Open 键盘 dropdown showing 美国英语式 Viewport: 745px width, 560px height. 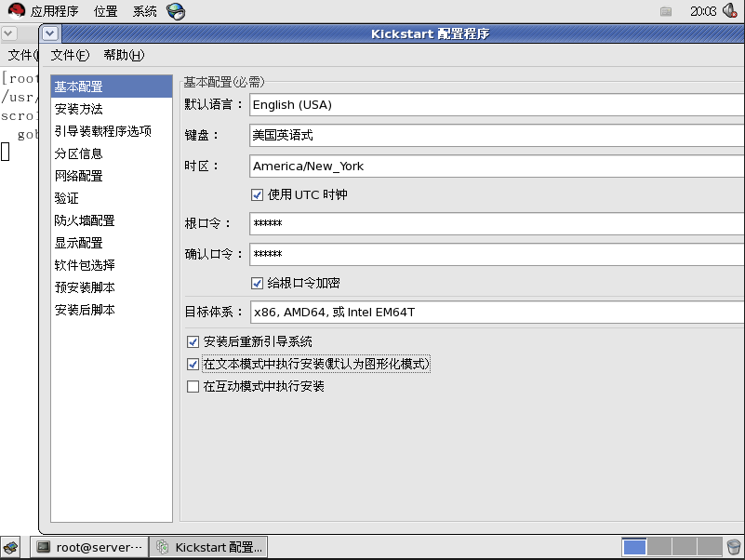tap(497, 136)
